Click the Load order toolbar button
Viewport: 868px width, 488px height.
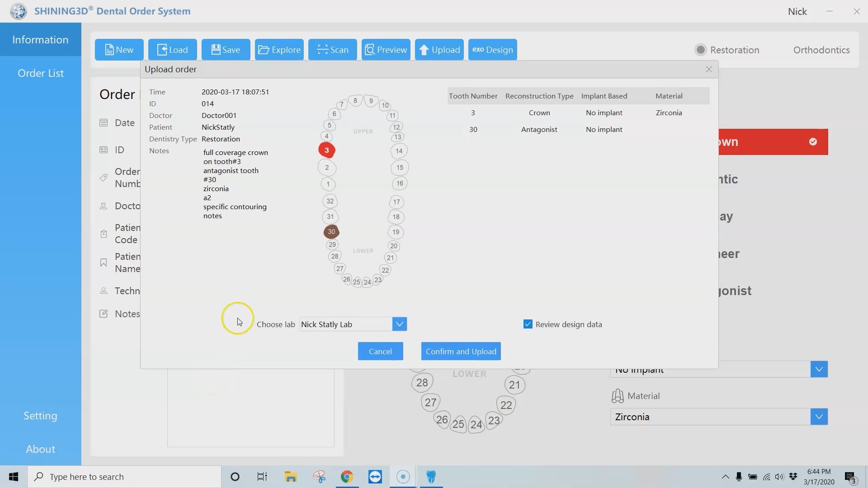tap(172, 50)
